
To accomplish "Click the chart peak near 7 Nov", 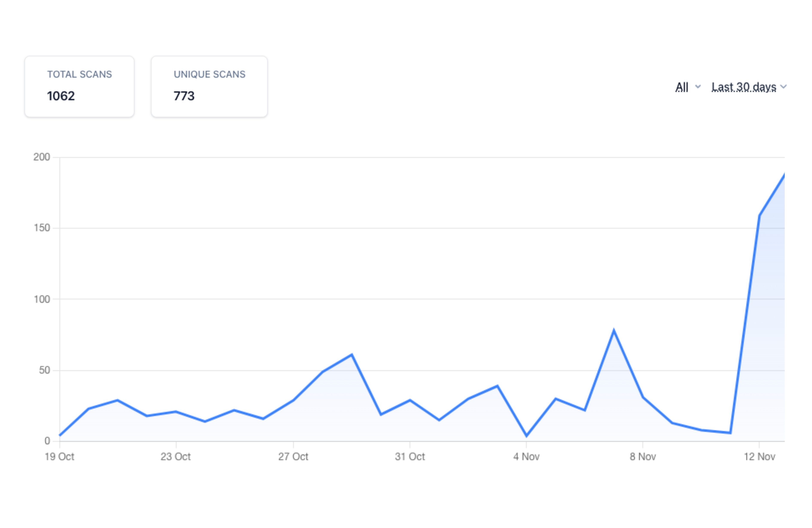I will pyautogui.click(x=614, y=330).
